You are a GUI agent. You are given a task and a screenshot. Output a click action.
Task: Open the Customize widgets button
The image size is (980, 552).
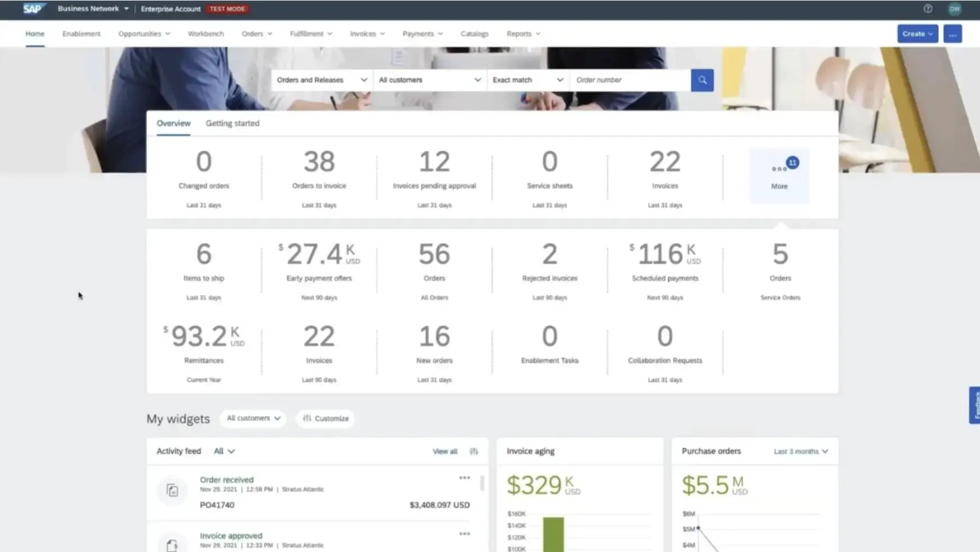(x=325, y=418)
